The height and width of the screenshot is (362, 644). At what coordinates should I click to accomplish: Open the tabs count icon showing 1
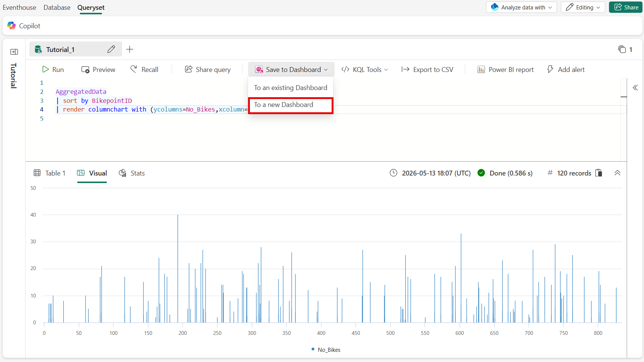click(x=622, y=49)
